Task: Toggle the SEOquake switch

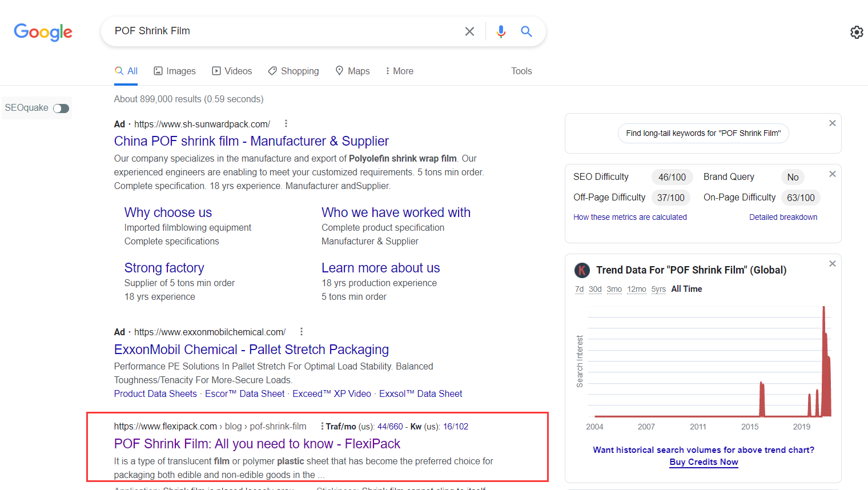Action: click(x=61, y=109)
